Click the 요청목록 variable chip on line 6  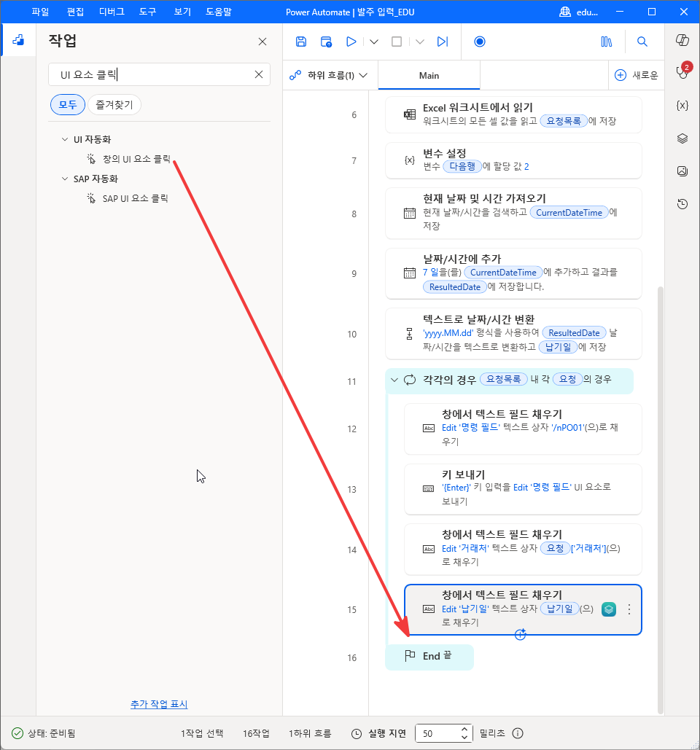(x=564, y=121)
